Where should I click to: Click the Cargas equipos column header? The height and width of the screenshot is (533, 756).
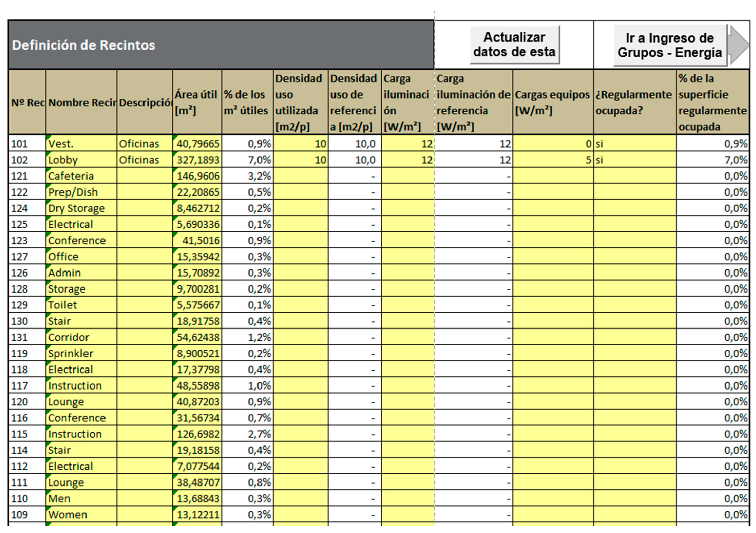click(553, 102)
